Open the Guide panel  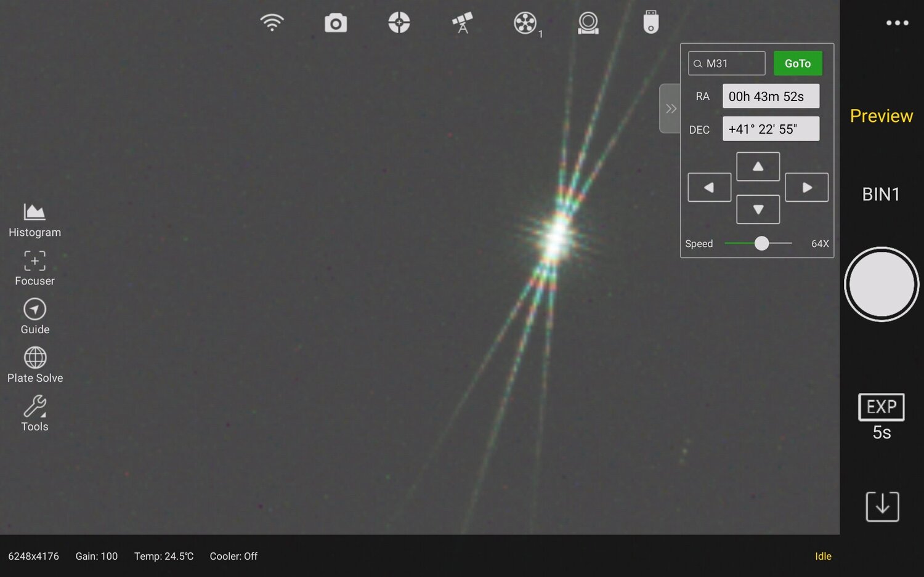(x=34, y=317)
